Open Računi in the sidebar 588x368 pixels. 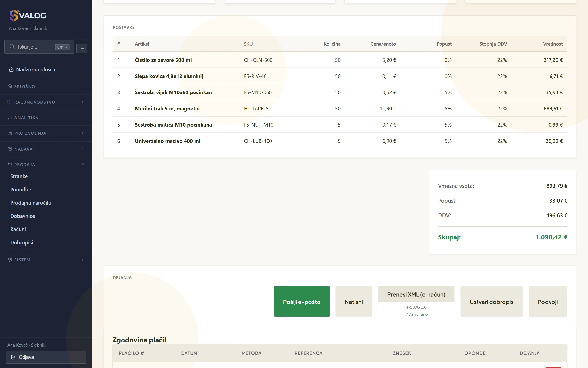pos(18,229)
